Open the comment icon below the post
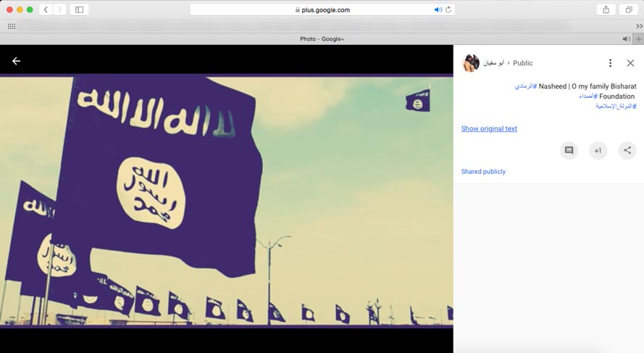Screen dimensions: 644x353 [569, 151]
